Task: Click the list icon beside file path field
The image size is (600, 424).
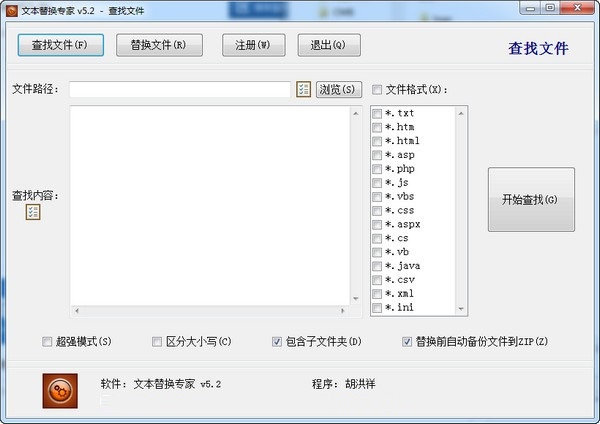Action: tap(304, 90)
